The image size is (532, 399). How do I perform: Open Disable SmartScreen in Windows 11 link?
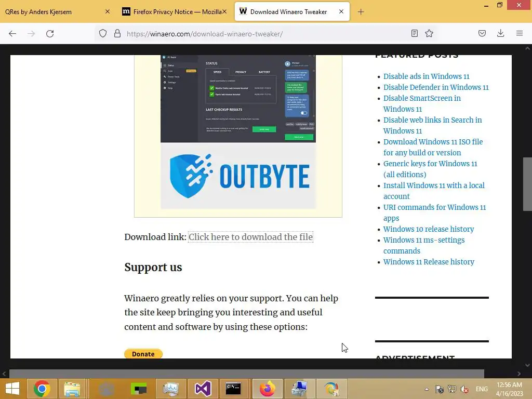pos(422,103)
